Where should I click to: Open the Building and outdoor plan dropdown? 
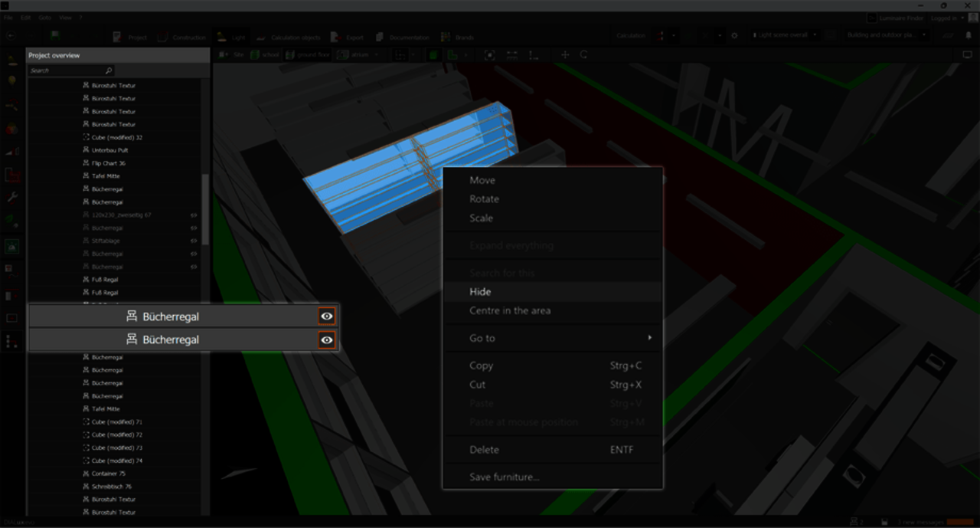(x=885, y=35)
